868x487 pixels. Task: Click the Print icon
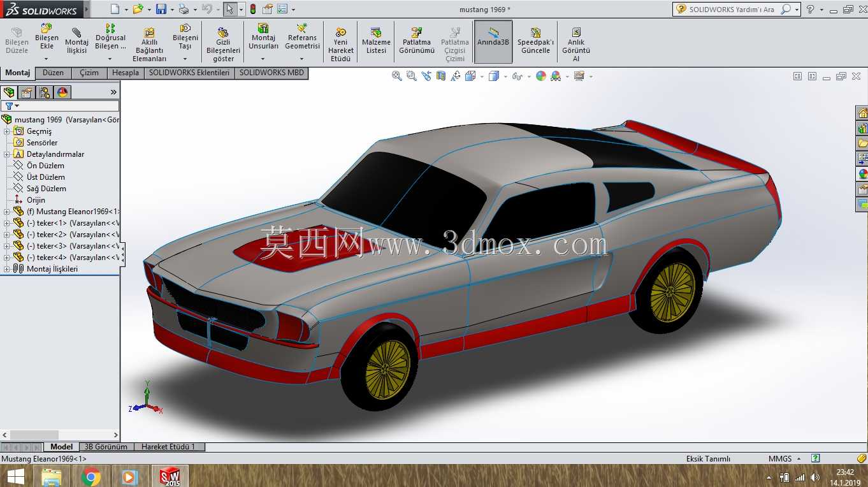[x=184, y=9]
